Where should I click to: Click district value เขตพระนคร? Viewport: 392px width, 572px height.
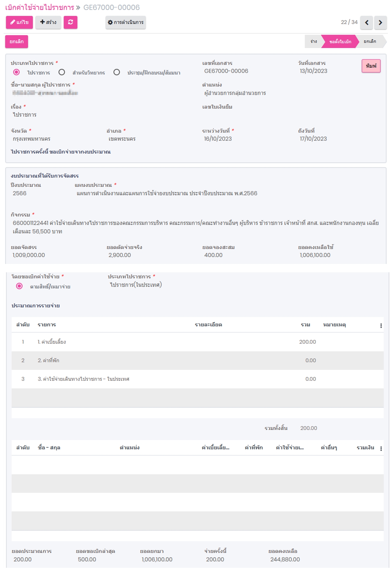coord(122,139)
